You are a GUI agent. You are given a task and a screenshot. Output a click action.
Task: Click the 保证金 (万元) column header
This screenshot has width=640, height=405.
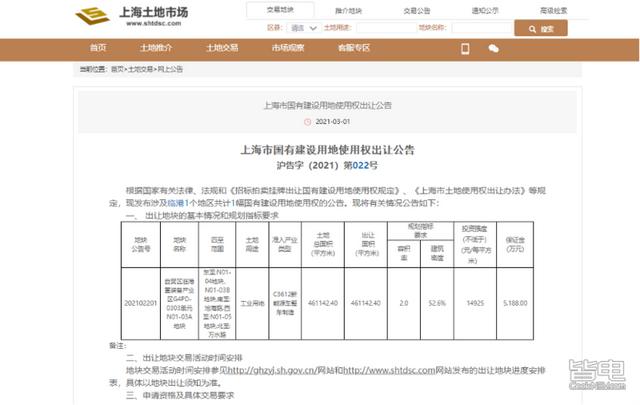515,244
